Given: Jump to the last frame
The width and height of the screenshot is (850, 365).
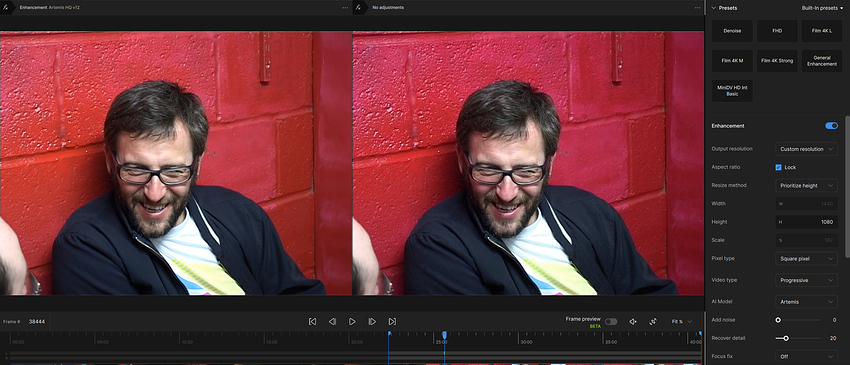Looking at the screenshot, I should click(x=392, y=322).
